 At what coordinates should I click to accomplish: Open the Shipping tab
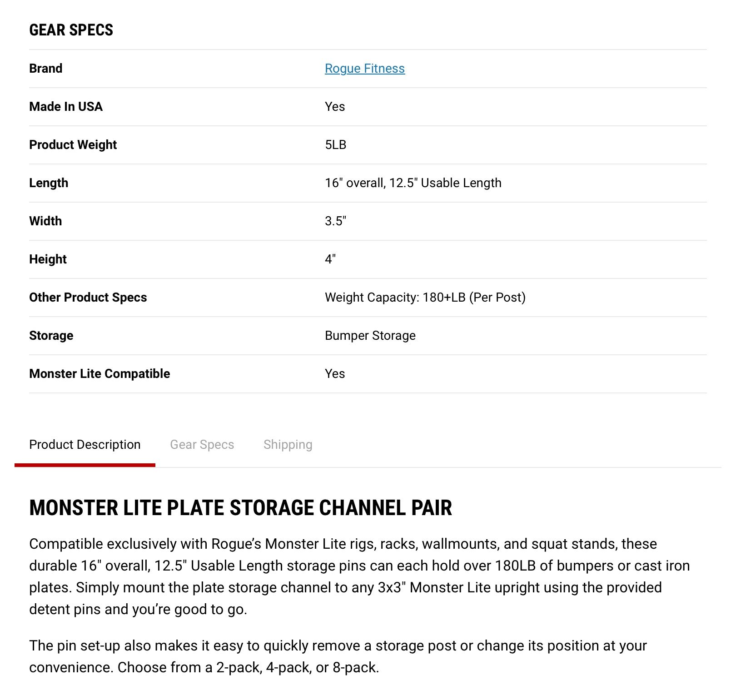[288, 444]
